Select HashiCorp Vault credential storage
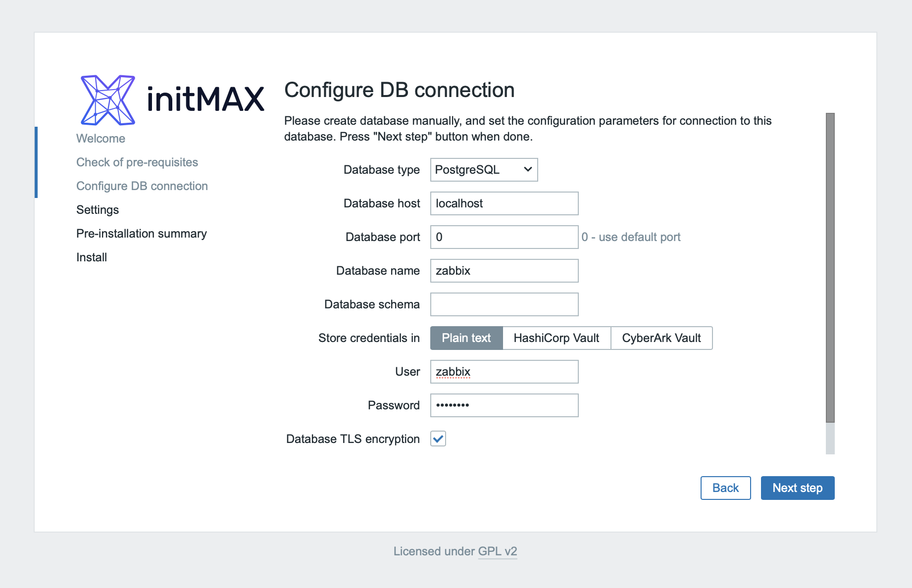This screenshot has width=912, height=588. (x=556, y=338)
